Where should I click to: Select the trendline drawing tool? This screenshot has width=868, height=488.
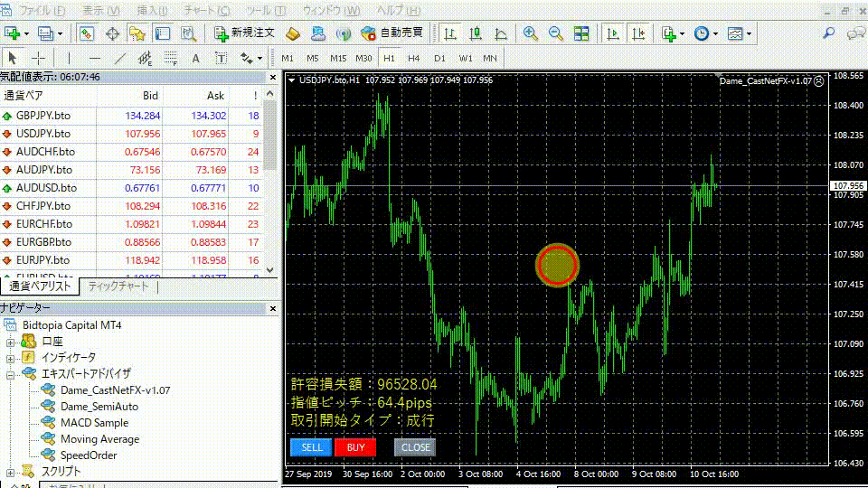click(120, 58)
